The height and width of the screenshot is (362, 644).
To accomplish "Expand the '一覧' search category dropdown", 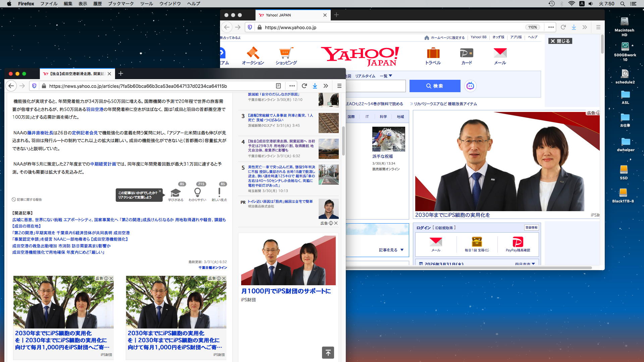I will point(386,76).
